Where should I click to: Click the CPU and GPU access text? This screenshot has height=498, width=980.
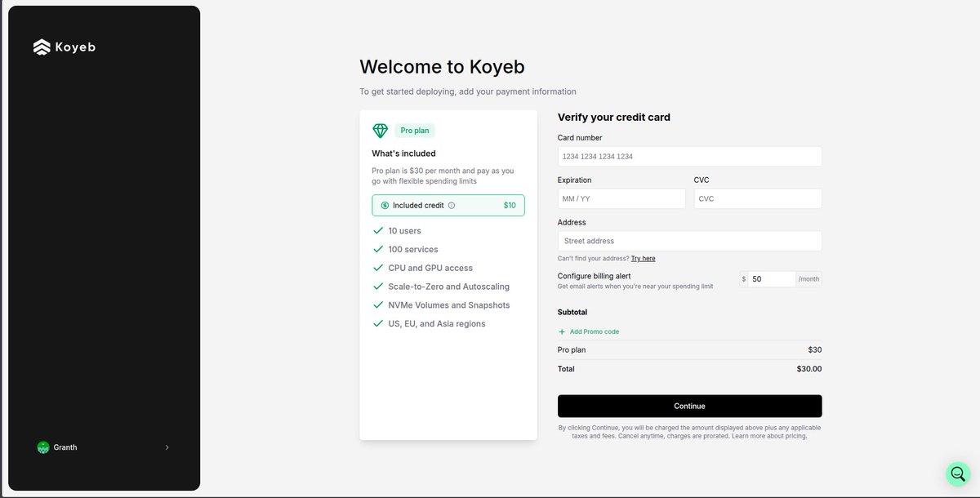(x=430, y=268)
